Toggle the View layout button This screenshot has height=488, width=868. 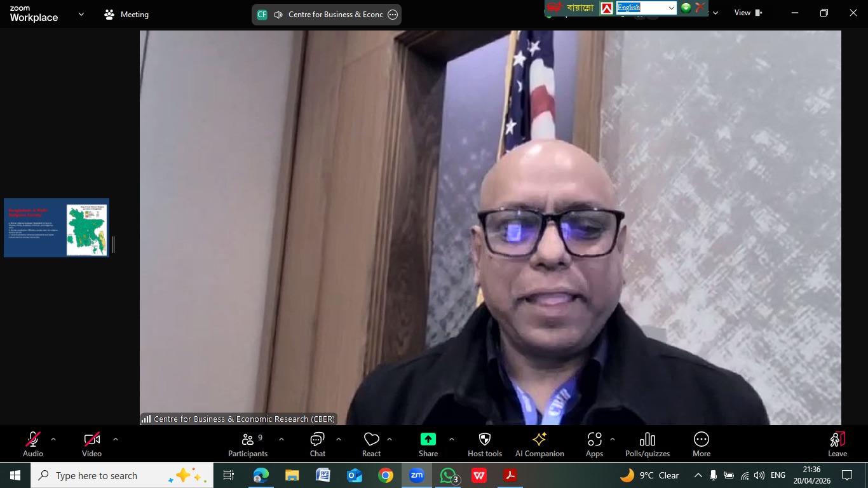pyautogui.click(x=748, y=13)
